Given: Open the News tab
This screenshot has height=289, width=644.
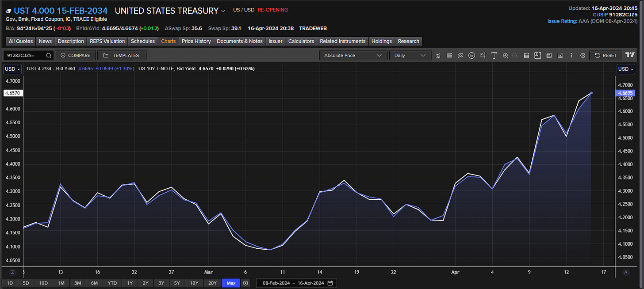Looking at the screenshot, I should pyautogui.click(x=45, y=41).
